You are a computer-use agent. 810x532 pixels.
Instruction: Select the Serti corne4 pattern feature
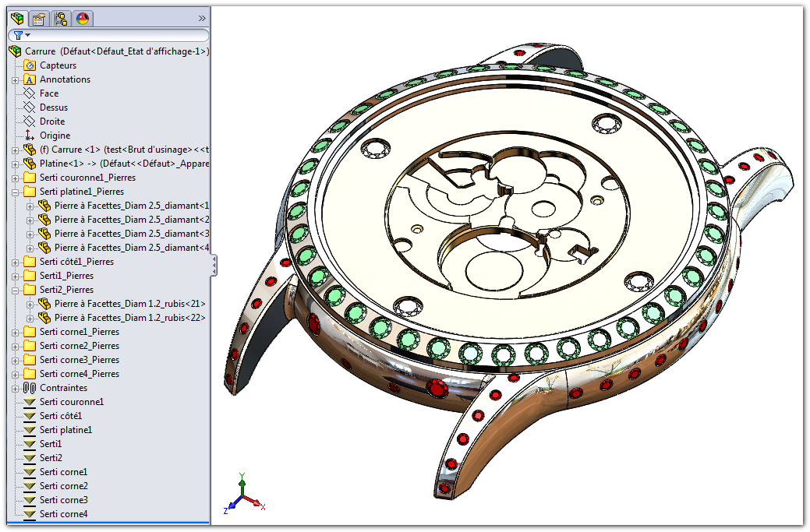[63, 514]
